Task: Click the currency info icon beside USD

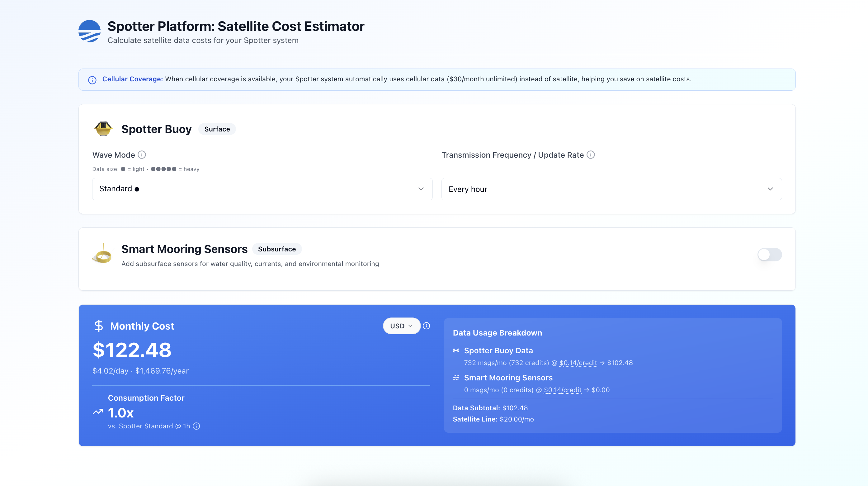Action: point(426,326)
